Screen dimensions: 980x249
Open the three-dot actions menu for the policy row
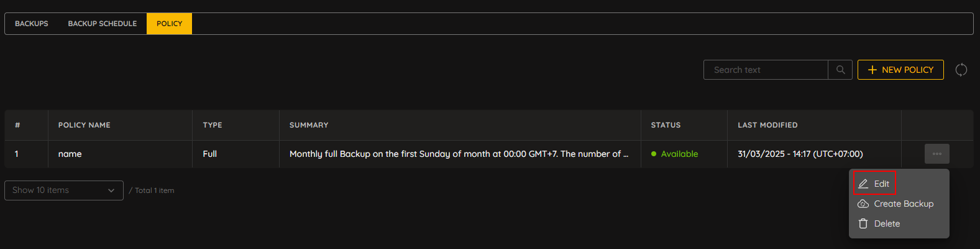(x=936, y=154)
